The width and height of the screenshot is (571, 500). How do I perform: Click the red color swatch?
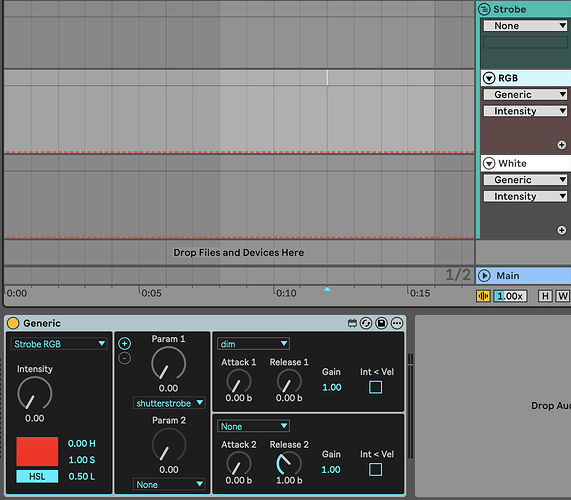pos(37,452)
